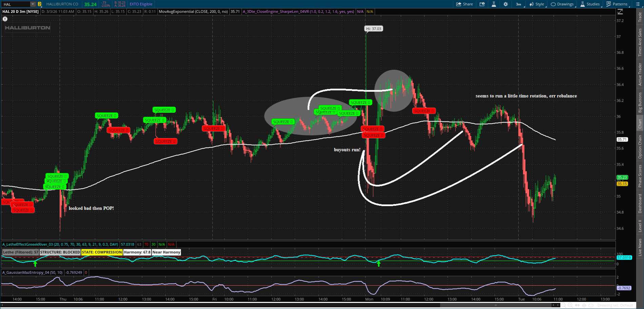Screen dimensions: 644x309
Task: Open the Active Trader side tab
Action: pos(640,74)
